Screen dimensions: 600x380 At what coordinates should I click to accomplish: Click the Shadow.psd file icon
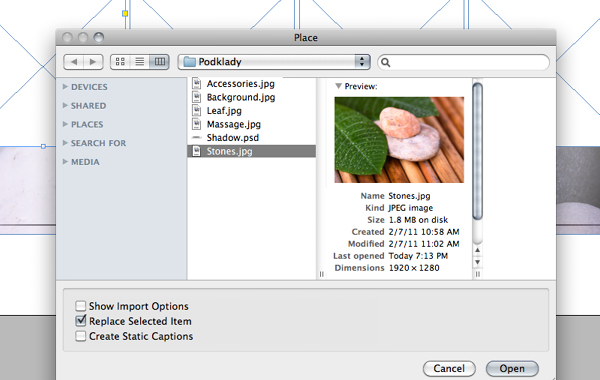[196, 137]
